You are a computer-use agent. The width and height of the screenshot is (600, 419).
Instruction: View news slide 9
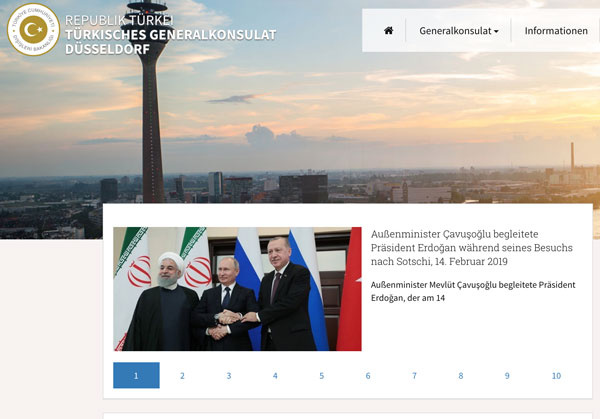[507, 375]
